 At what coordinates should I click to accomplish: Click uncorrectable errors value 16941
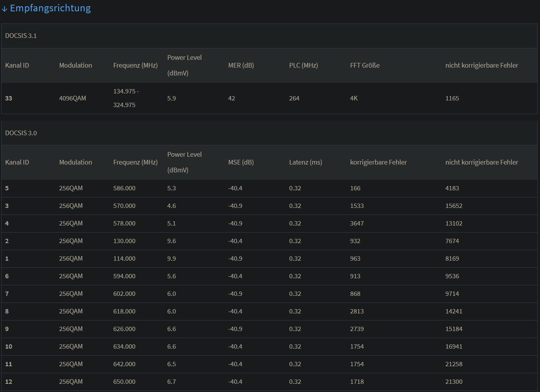(x=454, y=346)
